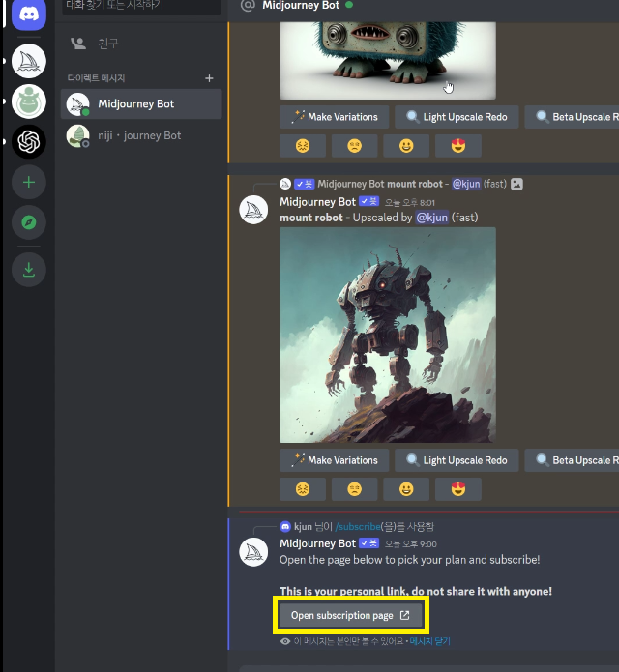React with sad face under monster image
This screenshot has width=619, height=672.
(355, 146)
